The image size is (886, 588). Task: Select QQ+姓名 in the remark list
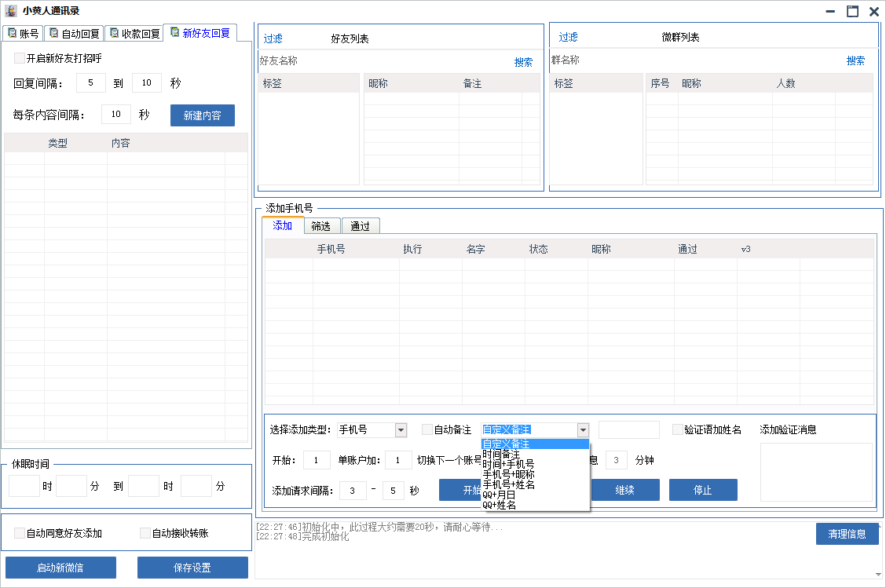point(500,505)
